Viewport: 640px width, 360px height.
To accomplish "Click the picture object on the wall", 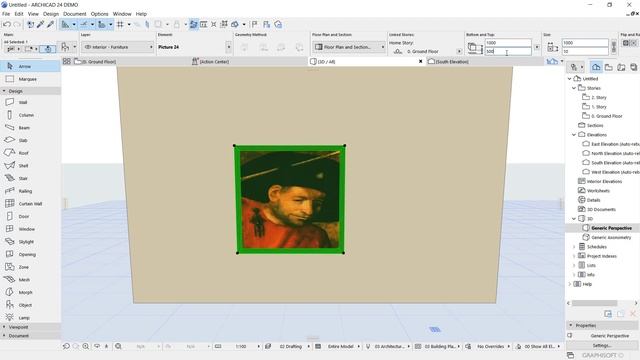I will 290,199.
